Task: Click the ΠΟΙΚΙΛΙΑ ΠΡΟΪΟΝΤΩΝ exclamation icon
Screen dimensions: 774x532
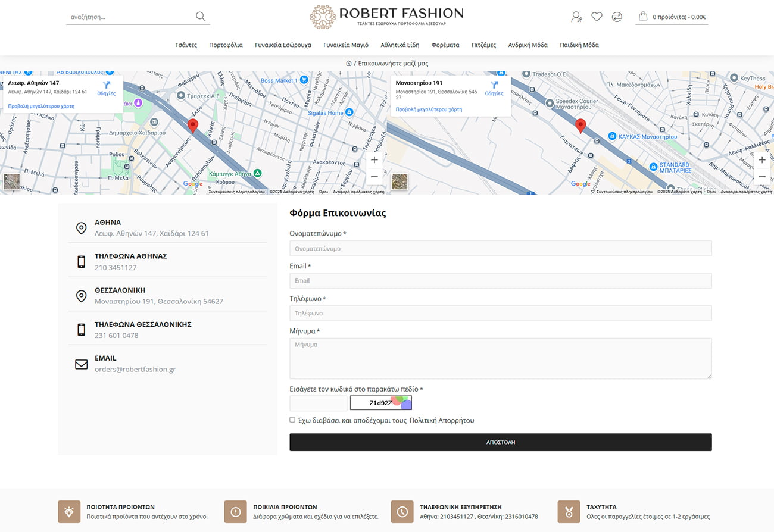Action: click(x=235, y=512)
